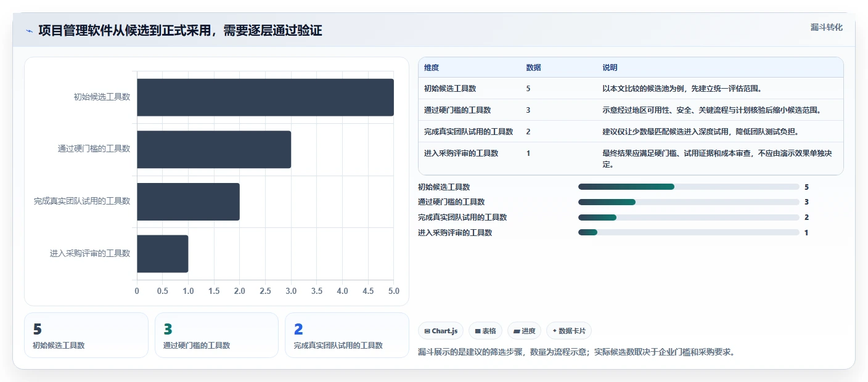The height and width of the screenshot is (382, 868).
Task: Click the value 1 beside the last progress bar
Action: click(806, 233)
